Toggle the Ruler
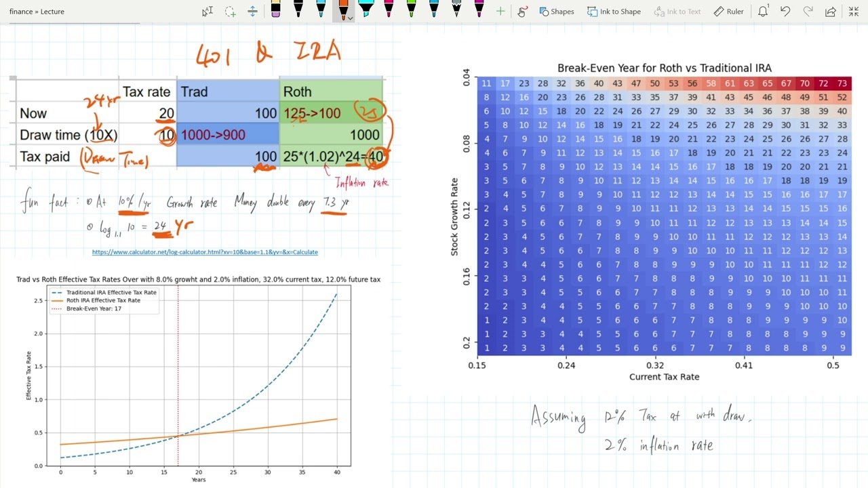 [729, 11]
